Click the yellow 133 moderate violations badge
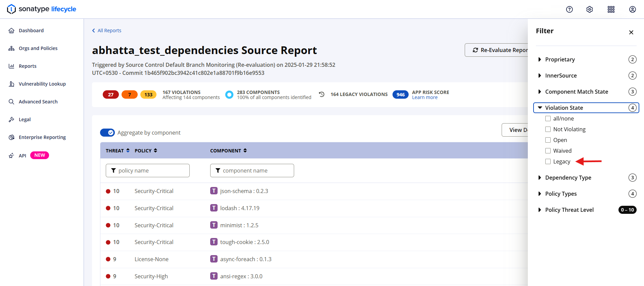This screenshot has height=286, width=644. tap(148, 95)
